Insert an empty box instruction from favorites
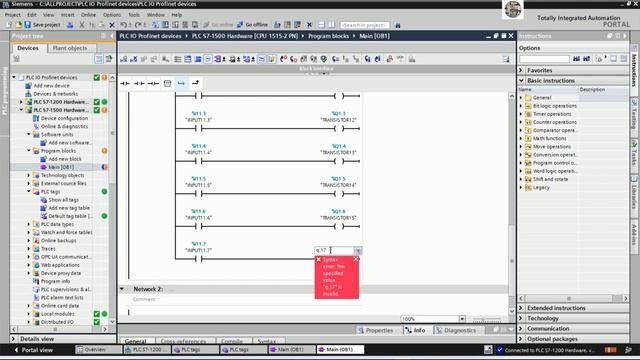The image size is (640, 360). (167, 83)
